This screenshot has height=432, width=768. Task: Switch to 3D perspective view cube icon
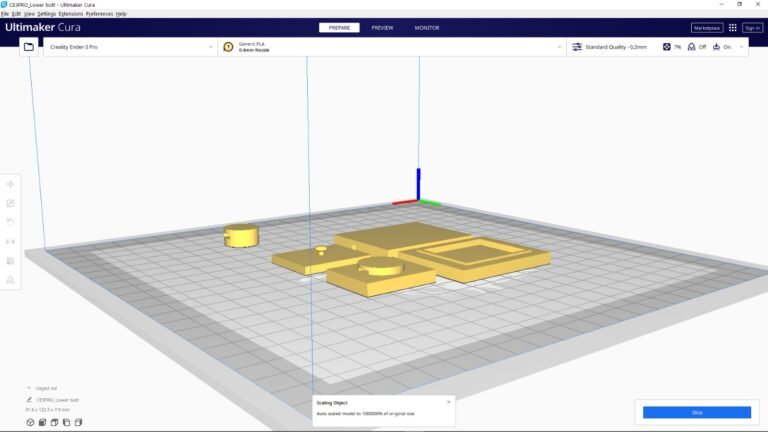(30, 422)
